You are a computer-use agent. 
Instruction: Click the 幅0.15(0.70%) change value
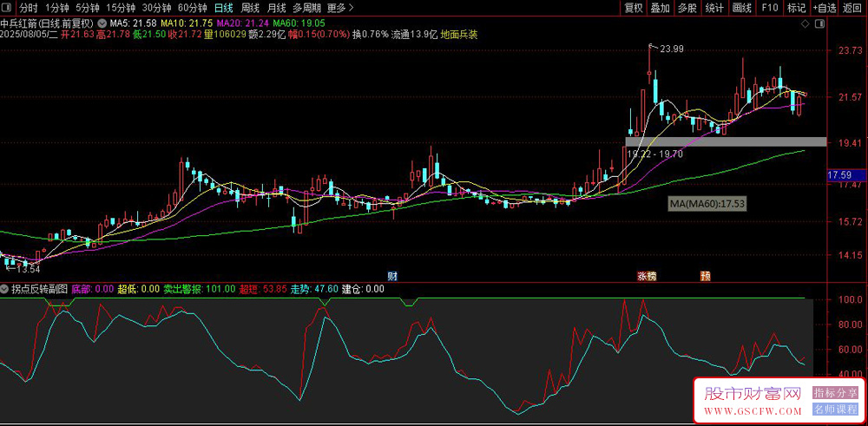click(x=319, y=35)
